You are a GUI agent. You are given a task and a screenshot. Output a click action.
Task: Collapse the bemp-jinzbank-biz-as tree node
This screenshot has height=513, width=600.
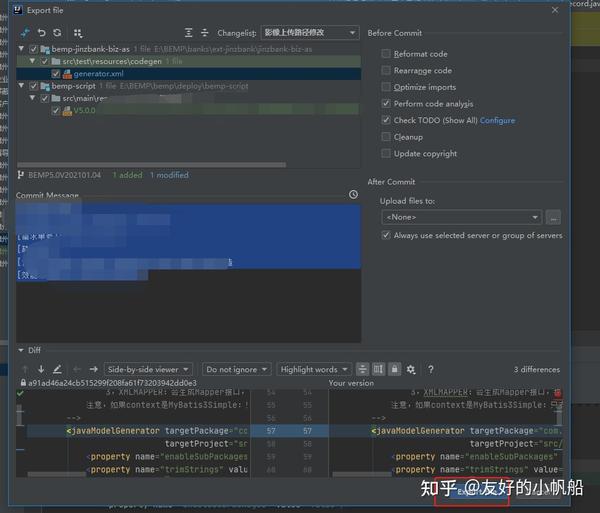coord(21,49)
